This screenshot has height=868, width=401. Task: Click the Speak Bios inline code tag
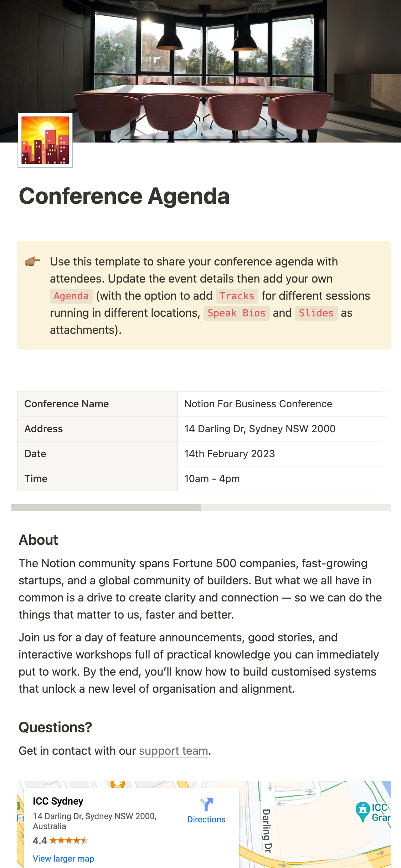(236, 313)
